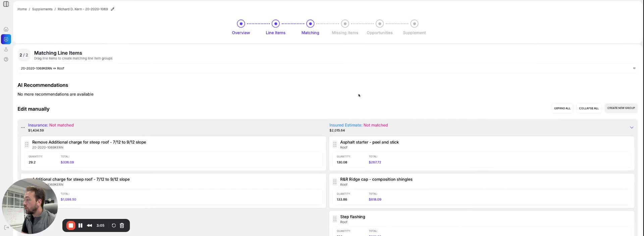Delete the recording with trash icon

pos(122,225)
